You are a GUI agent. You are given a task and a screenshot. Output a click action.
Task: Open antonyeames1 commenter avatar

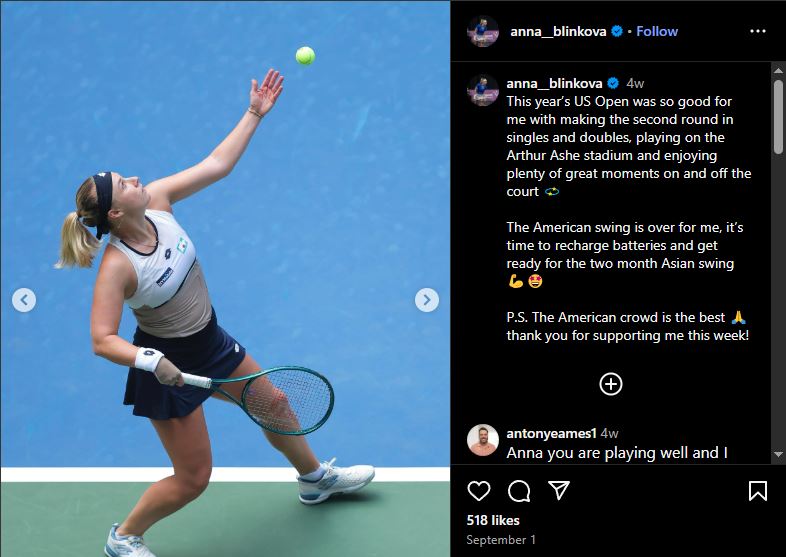[x=483, y=440]
